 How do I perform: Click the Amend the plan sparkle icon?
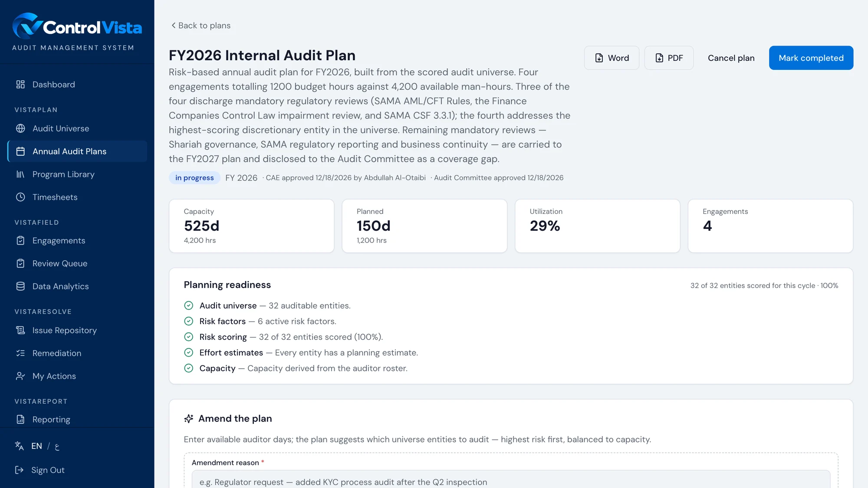tap(188, 419)
